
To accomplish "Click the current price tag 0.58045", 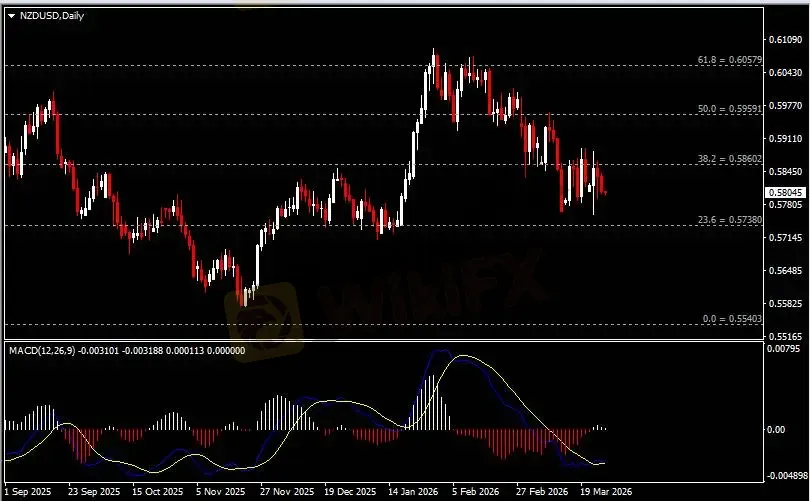I will click(786, 192).
